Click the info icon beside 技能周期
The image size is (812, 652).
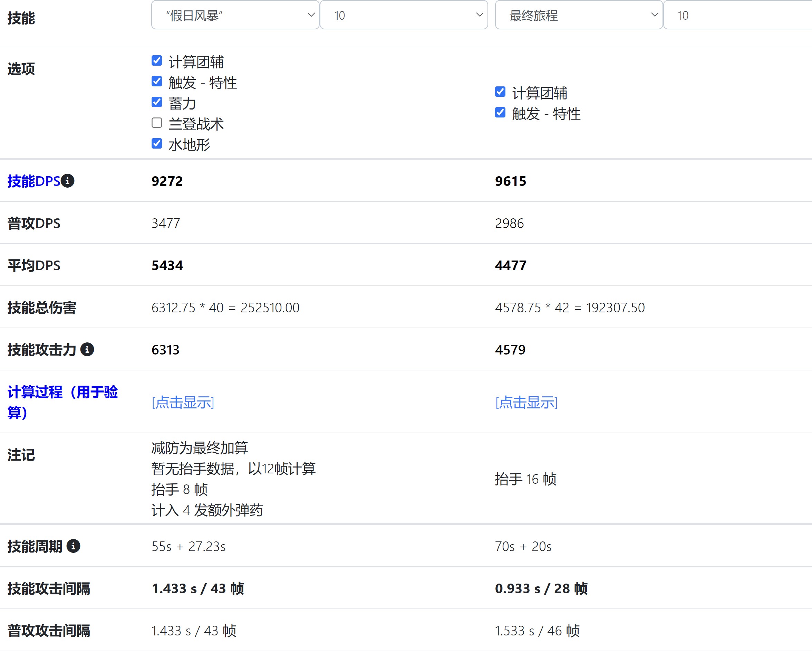(x=73, y=546)
